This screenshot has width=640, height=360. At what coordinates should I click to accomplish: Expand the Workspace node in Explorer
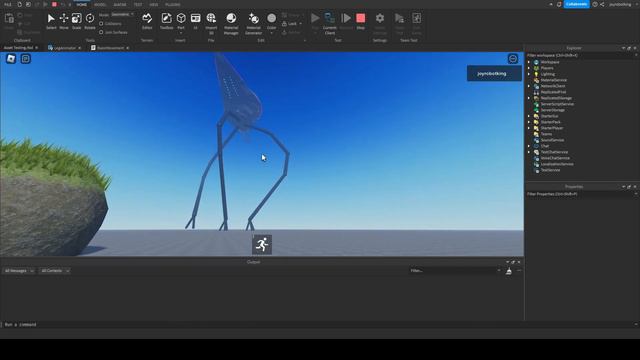[529, 62]
